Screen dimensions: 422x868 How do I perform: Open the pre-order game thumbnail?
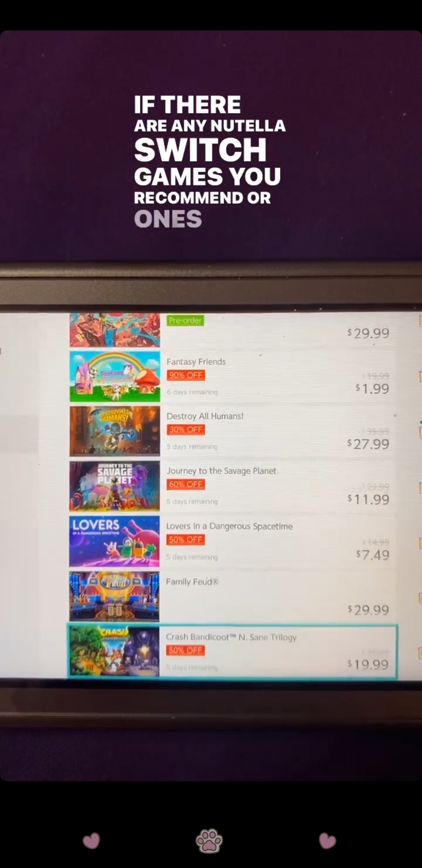(115, 330)
